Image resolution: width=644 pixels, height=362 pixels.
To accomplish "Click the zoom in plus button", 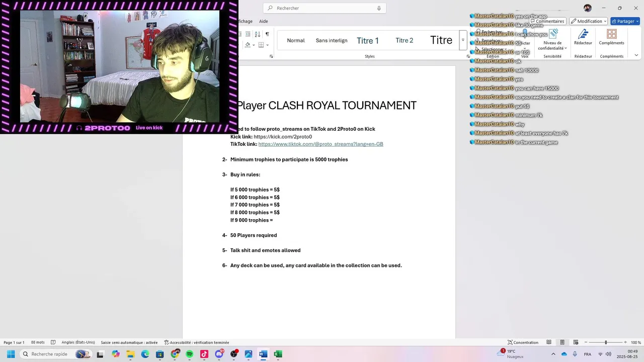I will (625, 342).
